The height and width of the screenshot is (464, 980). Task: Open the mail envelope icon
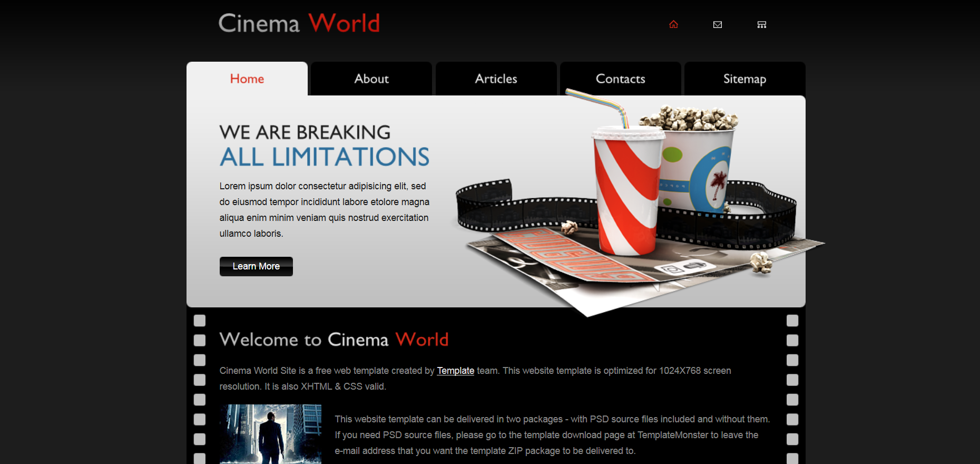click(717, 25)
